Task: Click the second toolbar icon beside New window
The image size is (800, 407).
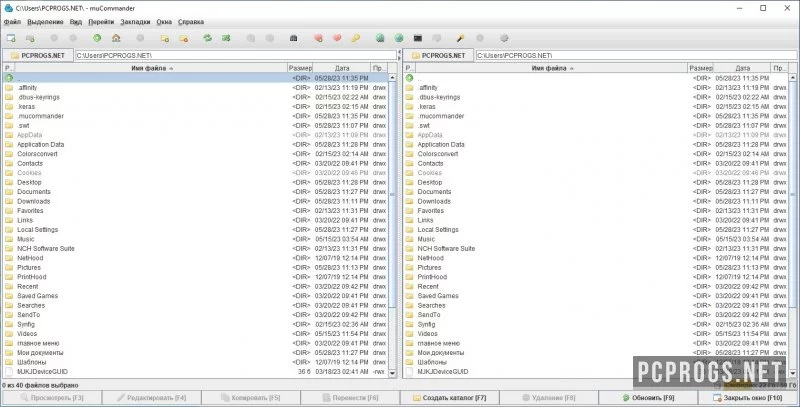Action: pos(30,38)
